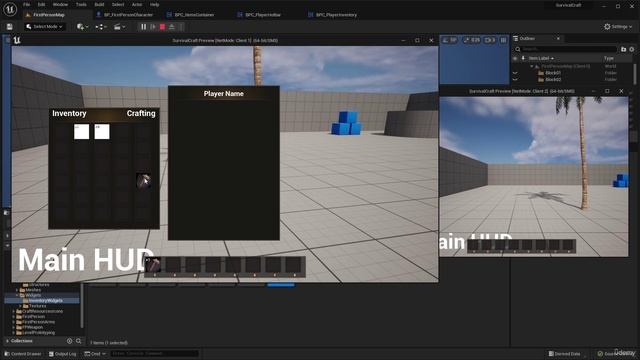This screenshot has width=640, height=360.
Task: Select the FirstPersonArms folder
Action: (35, 322)
